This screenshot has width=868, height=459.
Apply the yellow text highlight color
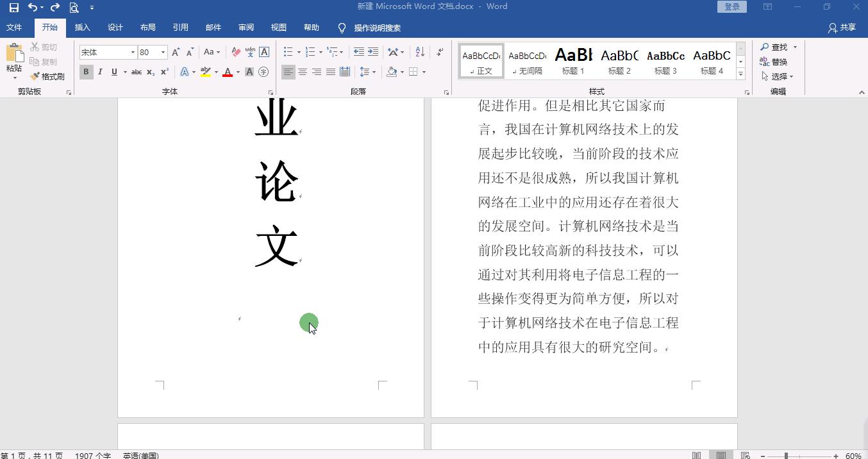204,72
